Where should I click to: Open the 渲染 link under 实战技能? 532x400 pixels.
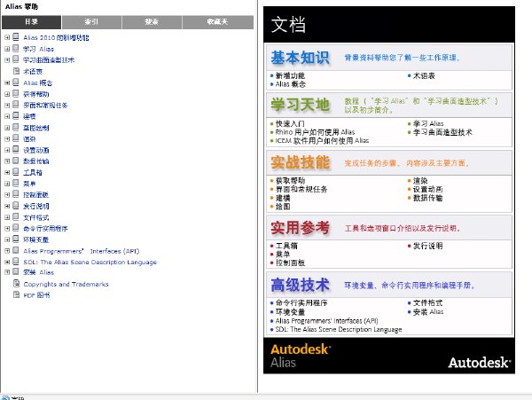(420, 181)
